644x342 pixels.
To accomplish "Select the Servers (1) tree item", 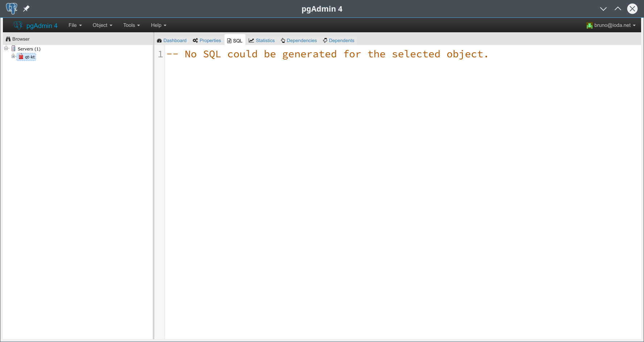I will [29, 49].
